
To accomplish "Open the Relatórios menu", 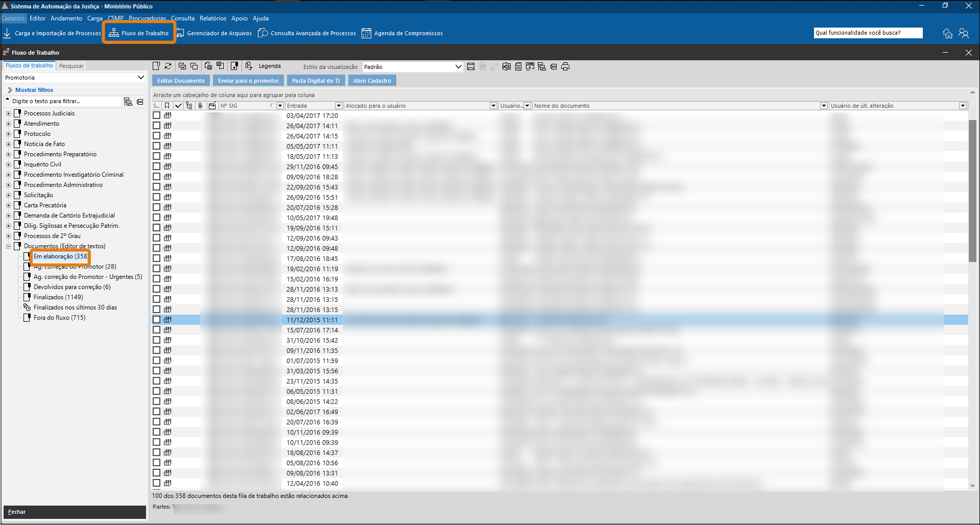I will (212, 18).
